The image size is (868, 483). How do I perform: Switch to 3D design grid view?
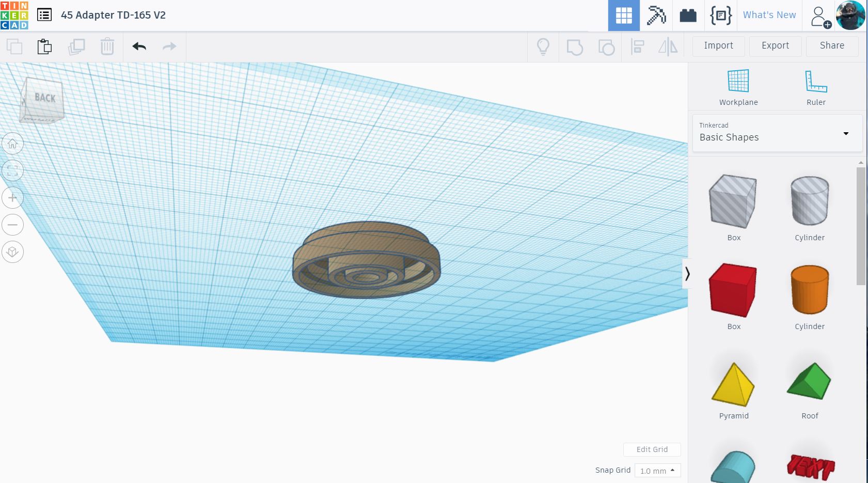tap(624, 15)
